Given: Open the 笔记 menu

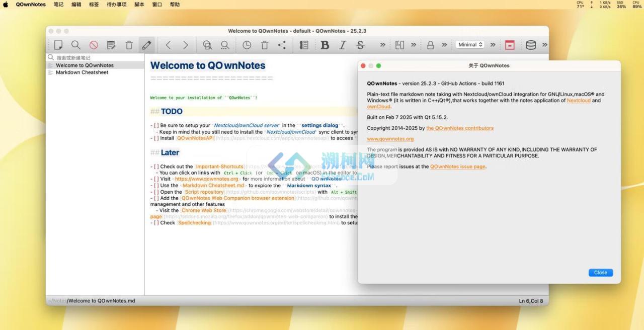Looking at the screenshot, I should pyautogui.click(x=58, y=5).
